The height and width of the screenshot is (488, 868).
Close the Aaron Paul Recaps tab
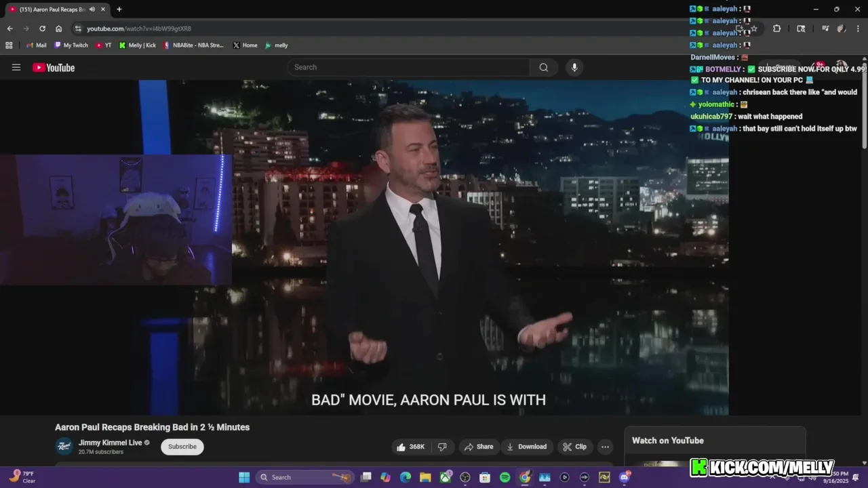click(x=103, y=9)
